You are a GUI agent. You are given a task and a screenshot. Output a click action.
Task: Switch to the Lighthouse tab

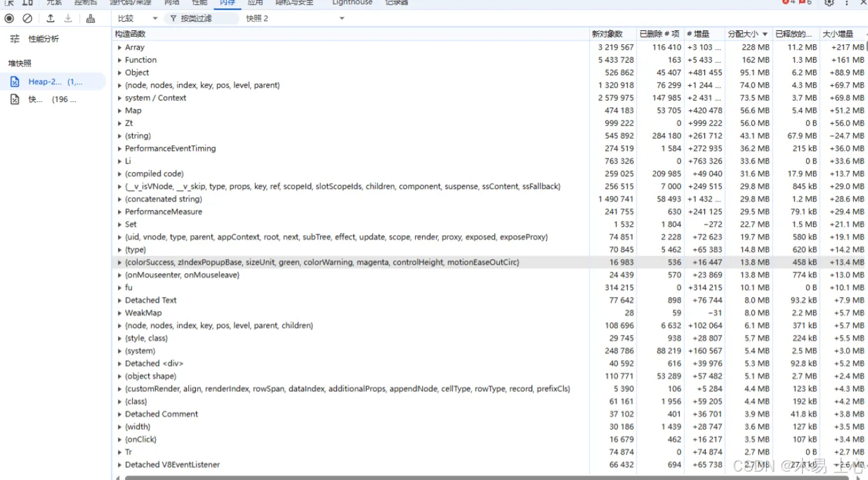[352, 3]
